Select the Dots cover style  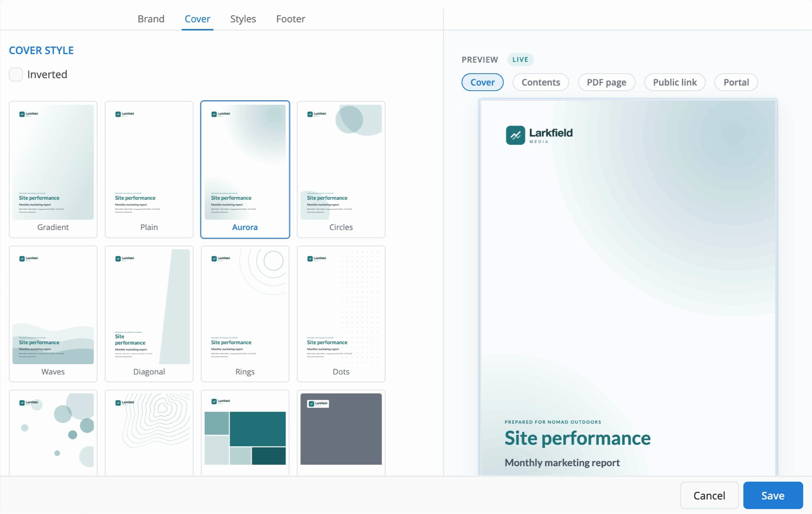[x=341, y=314]
